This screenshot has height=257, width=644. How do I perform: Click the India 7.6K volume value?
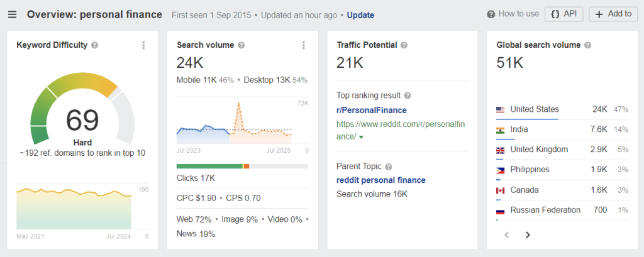click(599, 129)
